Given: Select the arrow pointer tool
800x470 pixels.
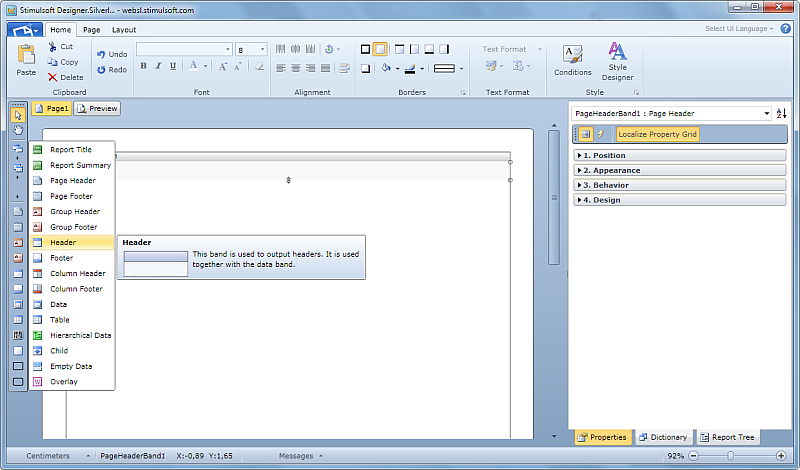Looking at the screenshot, I should 18,115.
